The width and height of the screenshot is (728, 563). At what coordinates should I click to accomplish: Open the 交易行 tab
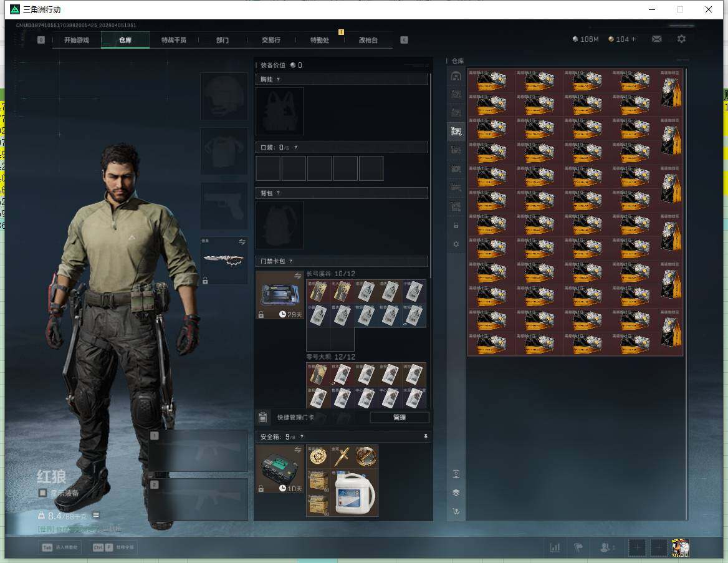point(271,40)
